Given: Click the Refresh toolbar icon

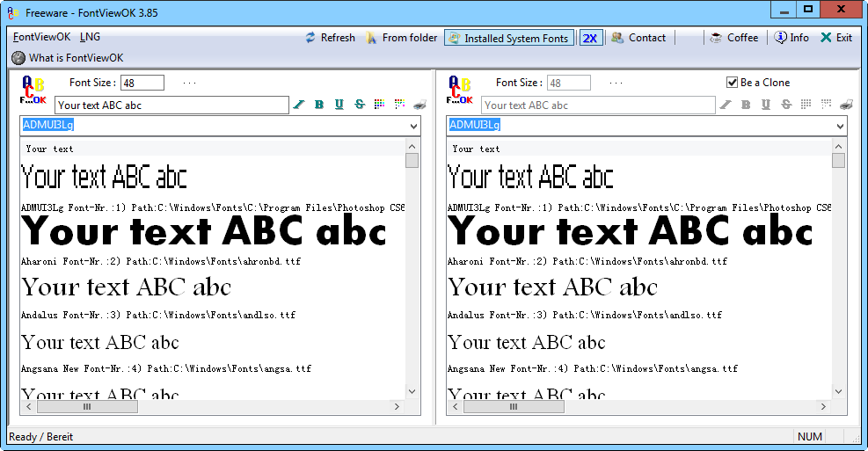Looking at the screenshot, I should pos(310,38).
